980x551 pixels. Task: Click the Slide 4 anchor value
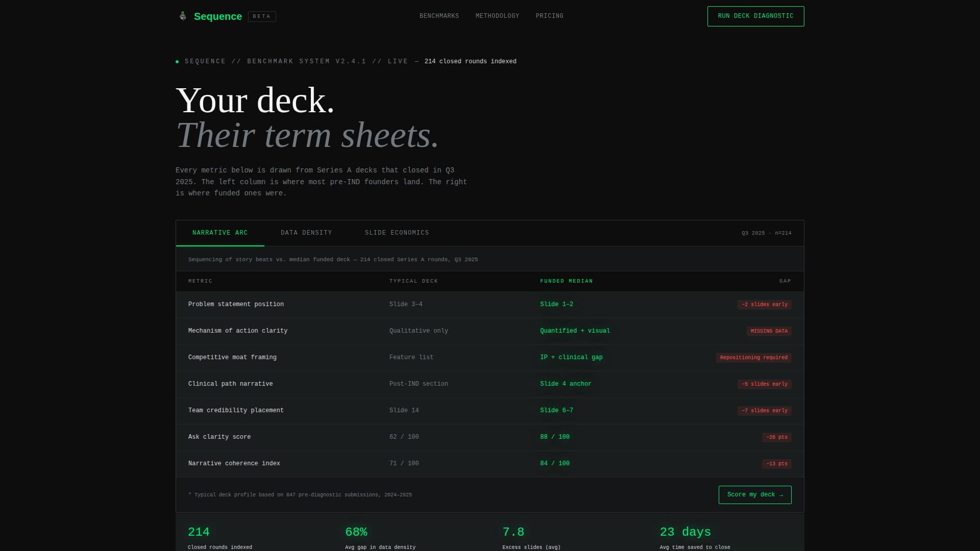(x=566, y=384)
